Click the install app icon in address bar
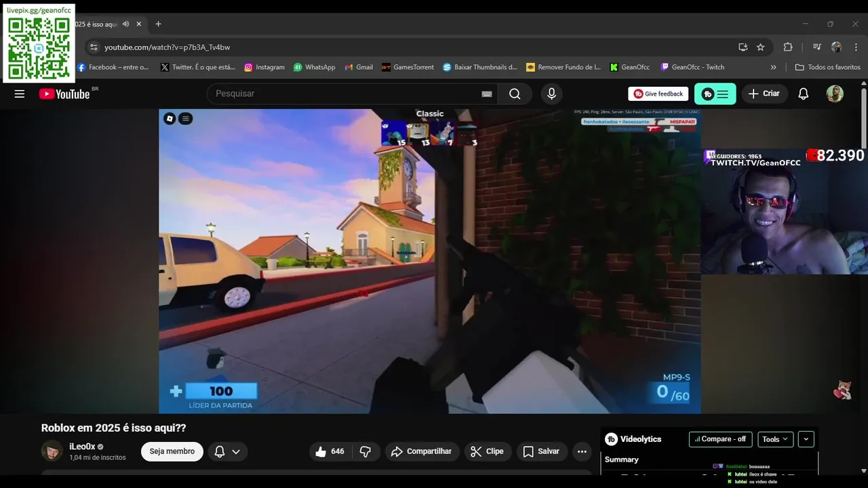This screenshot has width=868, height=488. tap(743, 47)
